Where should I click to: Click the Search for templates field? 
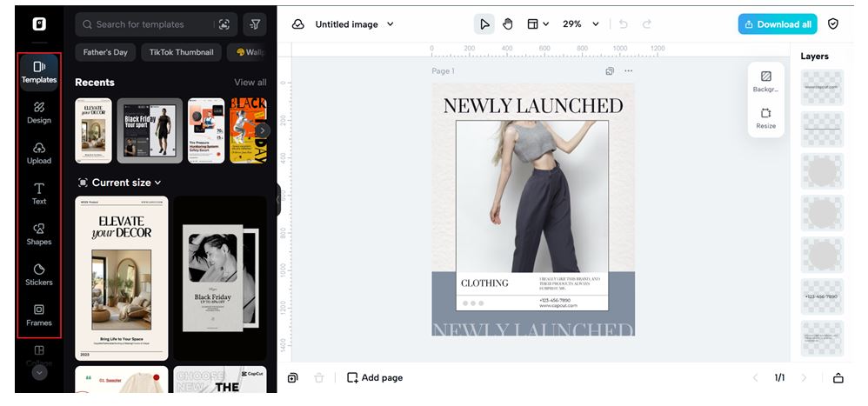click(148, 24)
